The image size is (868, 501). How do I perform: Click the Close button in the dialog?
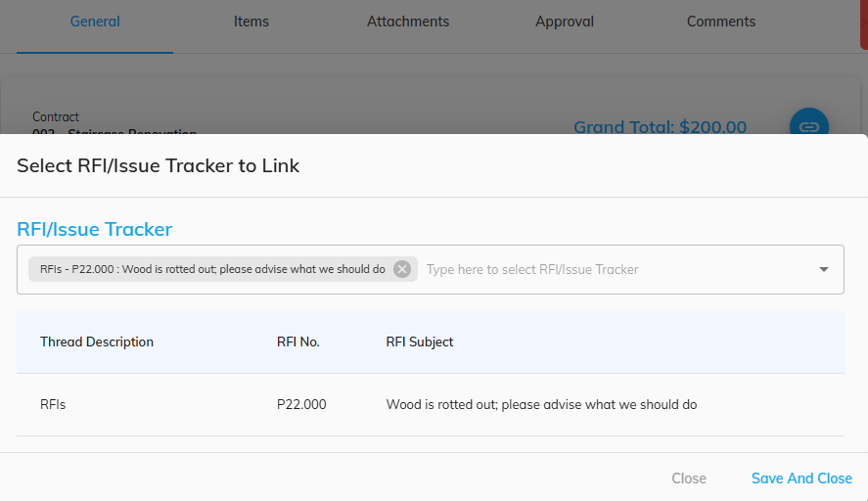(689, 478)
